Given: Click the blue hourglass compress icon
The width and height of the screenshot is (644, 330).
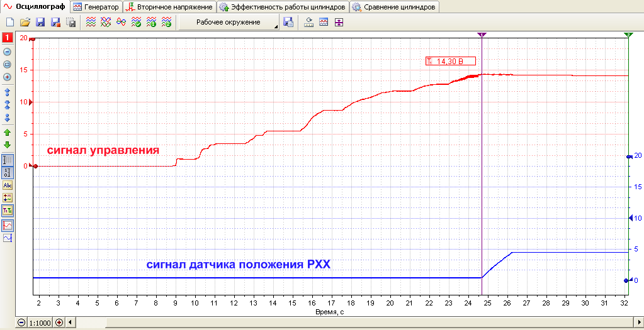Looking at the screenshot, I should [8, 104].
